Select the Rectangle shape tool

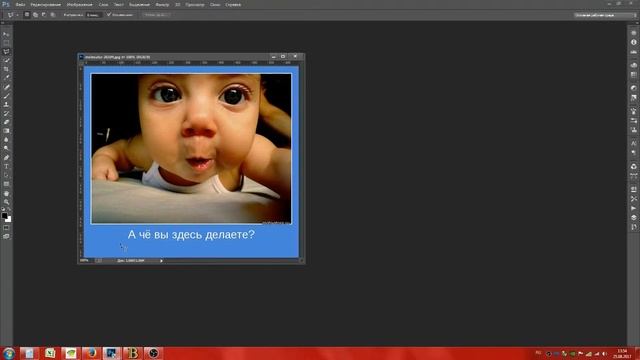(6, 184)
